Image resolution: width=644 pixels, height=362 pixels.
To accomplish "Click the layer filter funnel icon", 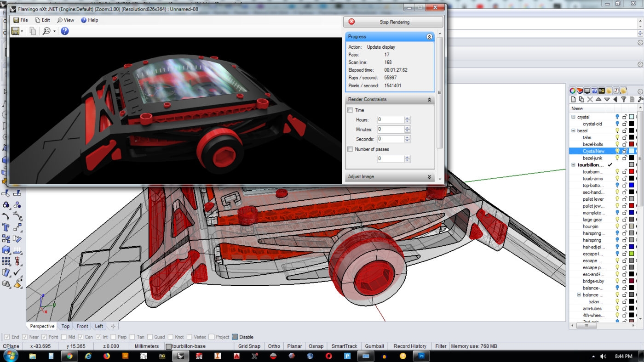I will pyautogui.click(x=623, y=99).
